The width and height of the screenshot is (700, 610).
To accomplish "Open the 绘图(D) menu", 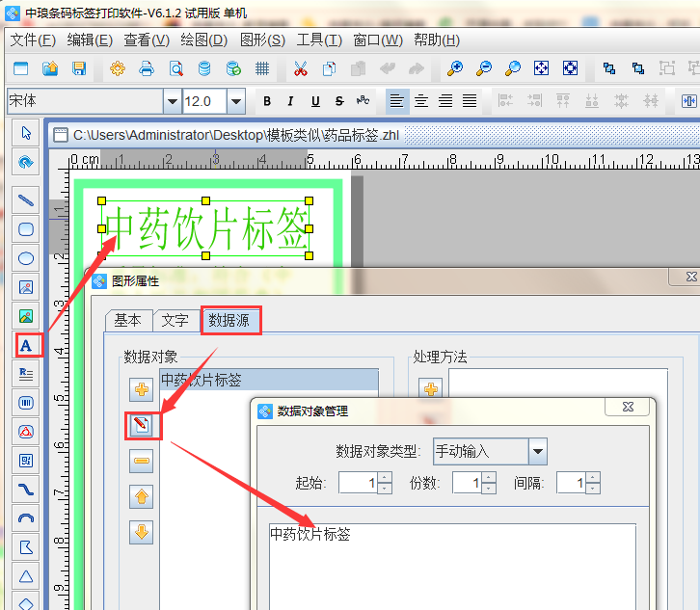I will 204,40.
